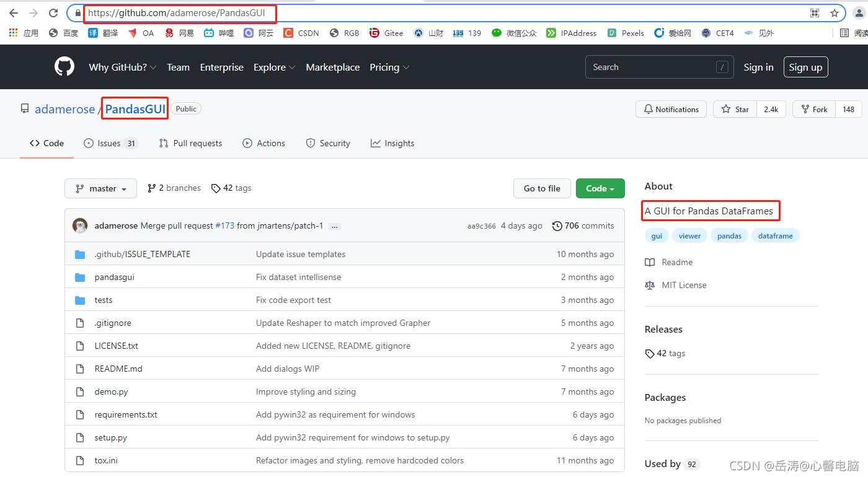Viewport: 868px width, 477px height.
Task: Click the viewer topic tag
Action: point(689,235)
